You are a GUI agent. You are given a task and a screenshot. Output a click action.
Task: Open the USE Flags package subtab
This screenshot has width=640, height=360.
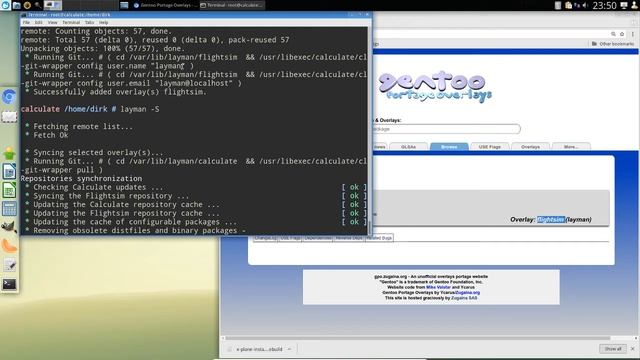(x=290, y=238)
